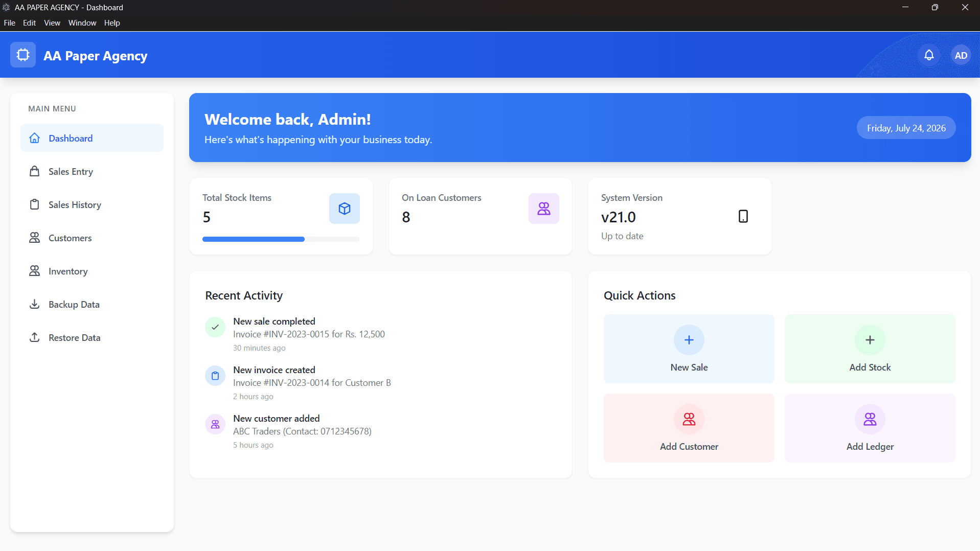
Task: Click the Add Ledger purple people icon
Action: pyautogui.click(x=870, y=419)
